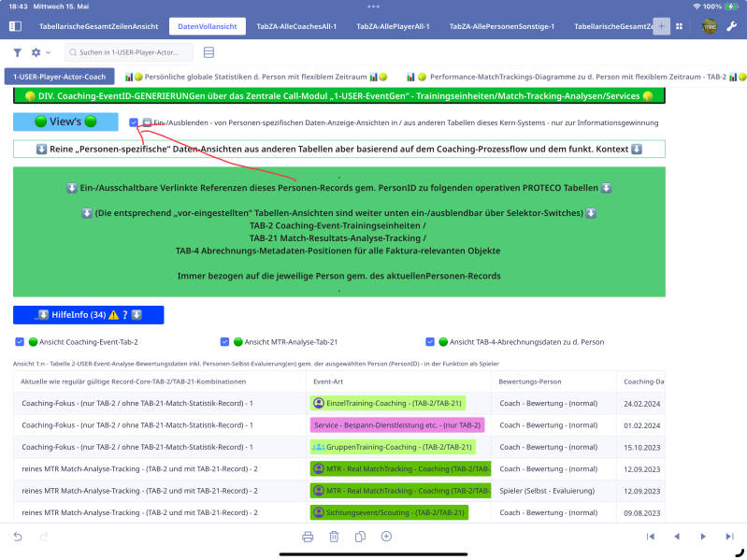Jump to last record arrow
Viewport: 747px width, 560px height.
729,537
